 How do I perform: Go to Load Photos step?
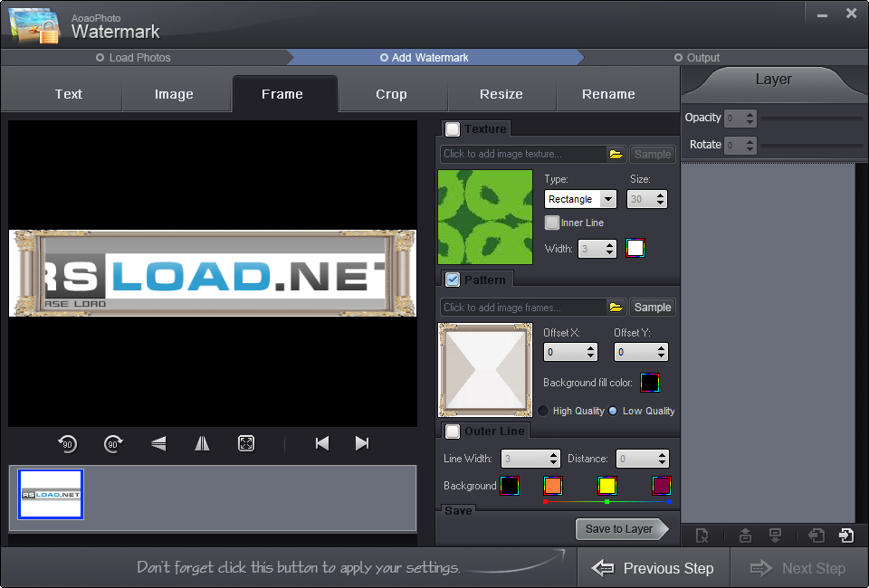133,58
